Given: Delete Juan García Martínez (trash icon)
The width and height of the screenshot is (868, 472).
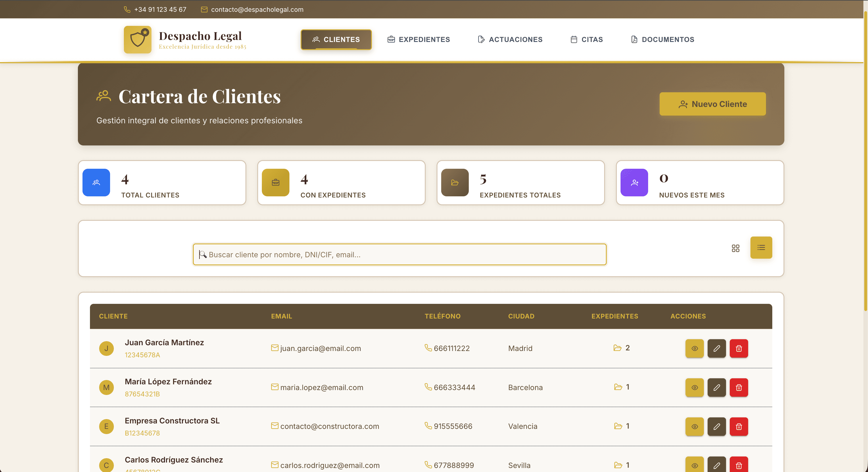Looking at the screenshot, I should [x=739, y=348].
